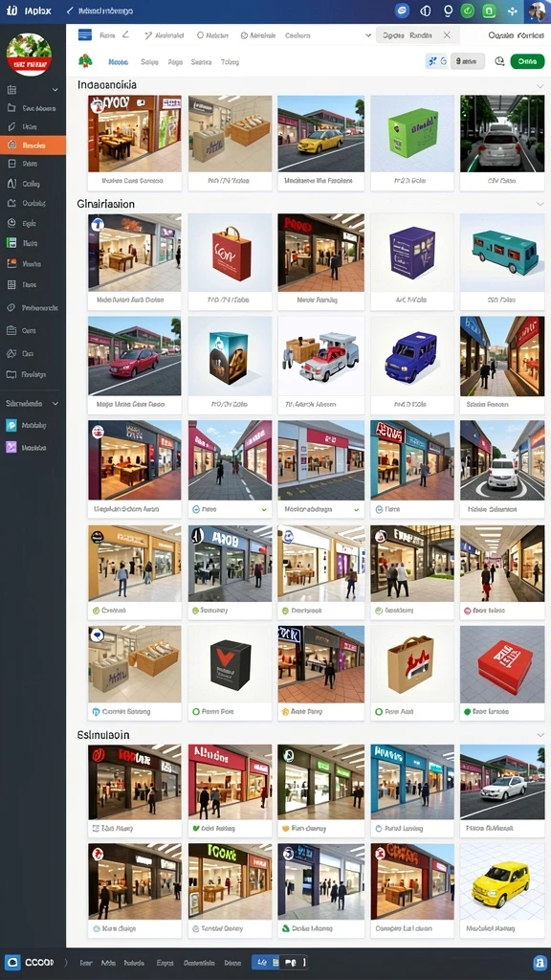Open the tow truck with crates thumbnail
The height and width of the screenshot is (980, 551).
coord(320,356)
